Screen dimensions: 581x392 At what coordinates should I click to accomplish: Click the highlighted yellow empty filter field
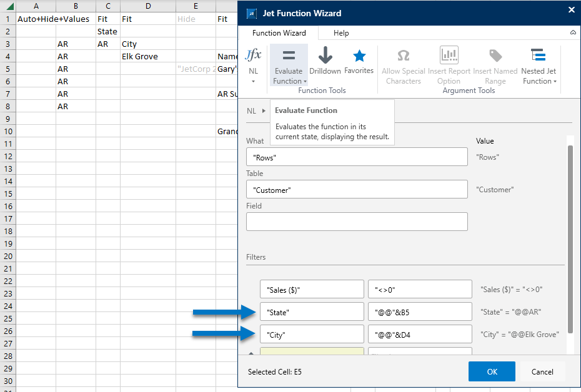coord(312,351)
